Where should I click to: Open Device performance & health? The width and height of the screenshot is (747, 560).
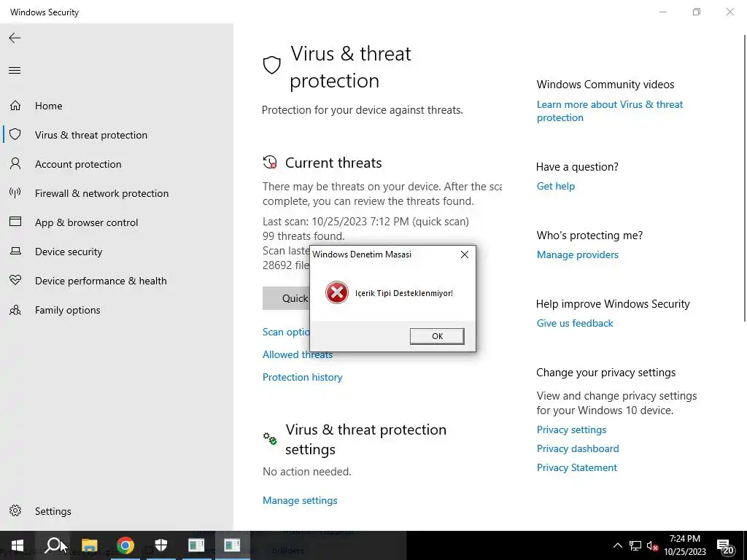101,281
